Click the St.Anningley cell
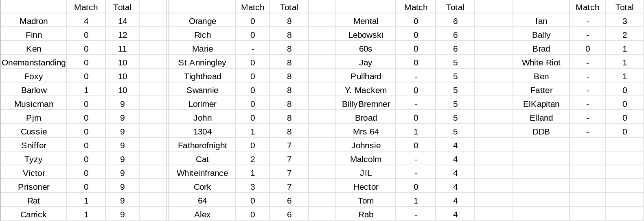The height and width of the screenshot is (221, 644). 202,63
